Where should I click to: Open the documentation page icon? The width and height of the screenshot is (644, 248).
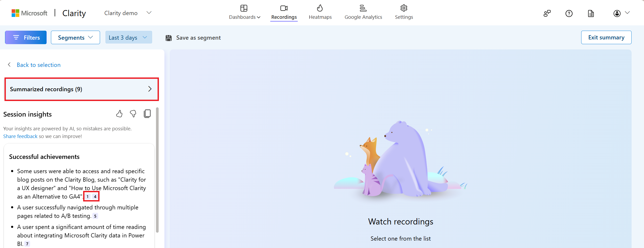[591, 13]
